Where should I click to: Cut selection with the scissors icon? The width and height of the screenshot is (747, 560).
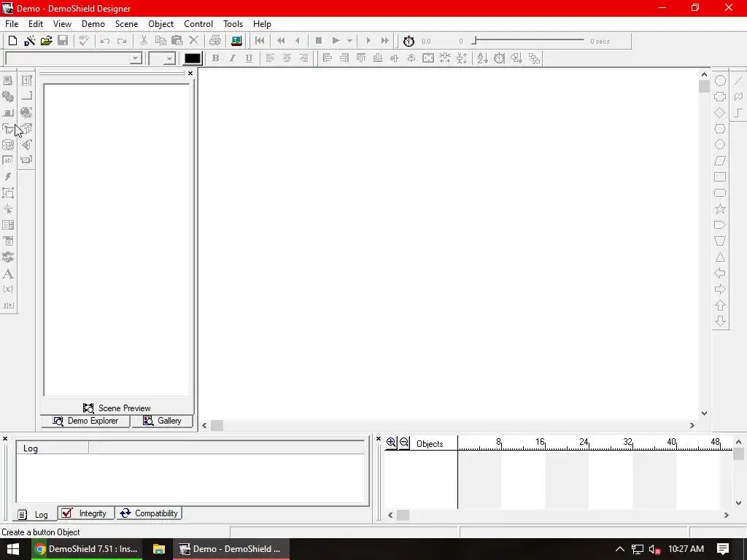[144, 41]
